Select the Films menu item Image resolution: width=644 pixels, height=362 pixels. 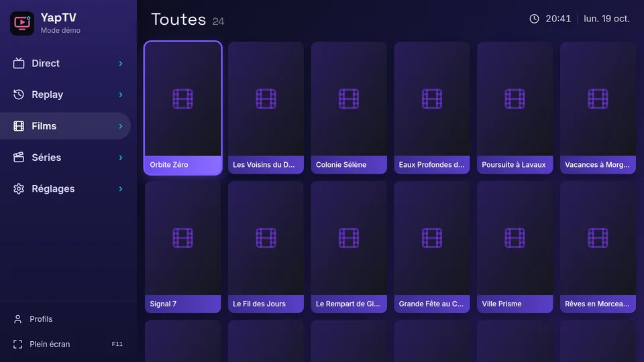(x=65, y=126)
